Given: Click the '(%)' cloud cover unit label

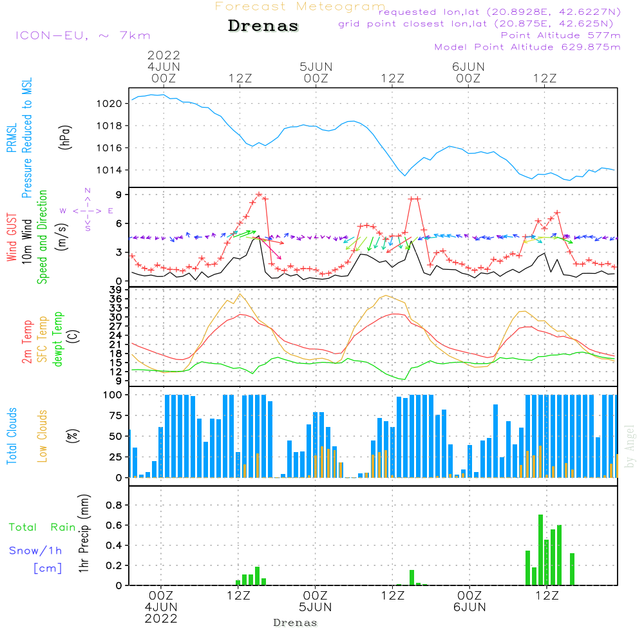Looking at the screenshot, I should coord(73,436).
